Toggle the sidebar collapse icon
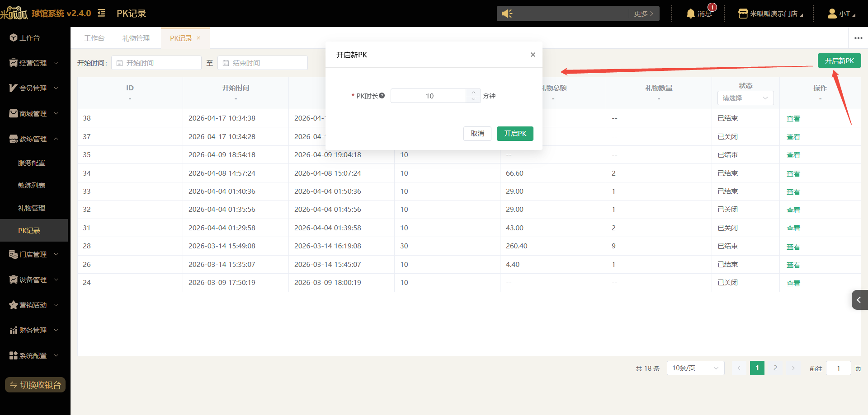 101,13
